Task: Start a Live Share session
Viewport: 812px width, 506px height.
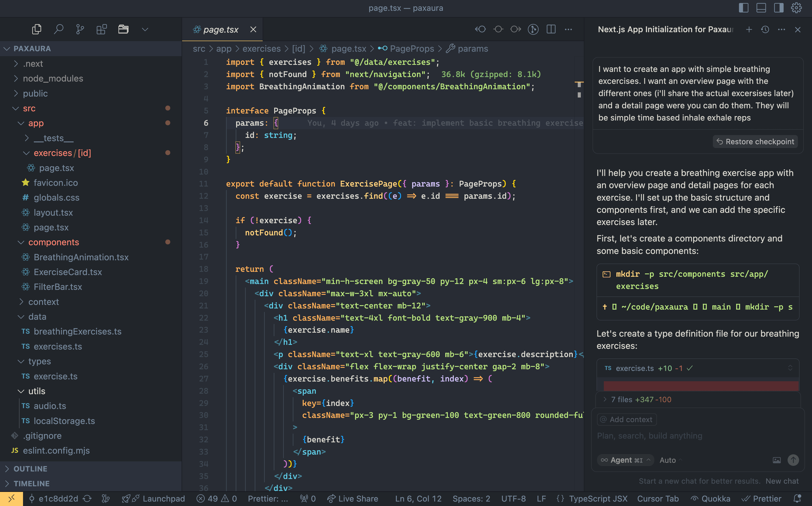Action: pyautogui.click(x=352, y=498)
